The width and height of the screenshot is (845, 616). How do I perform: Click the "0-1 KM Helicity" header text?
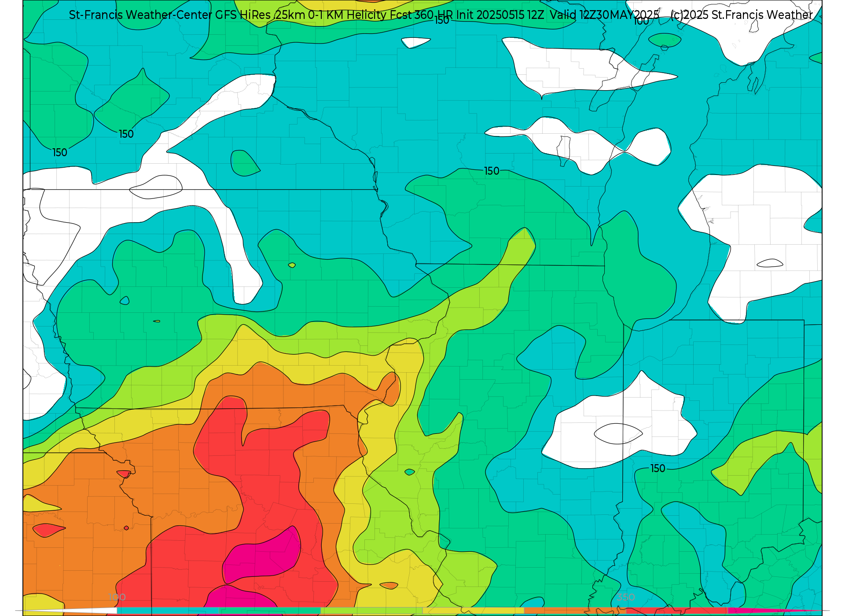(x=347, y=15)
